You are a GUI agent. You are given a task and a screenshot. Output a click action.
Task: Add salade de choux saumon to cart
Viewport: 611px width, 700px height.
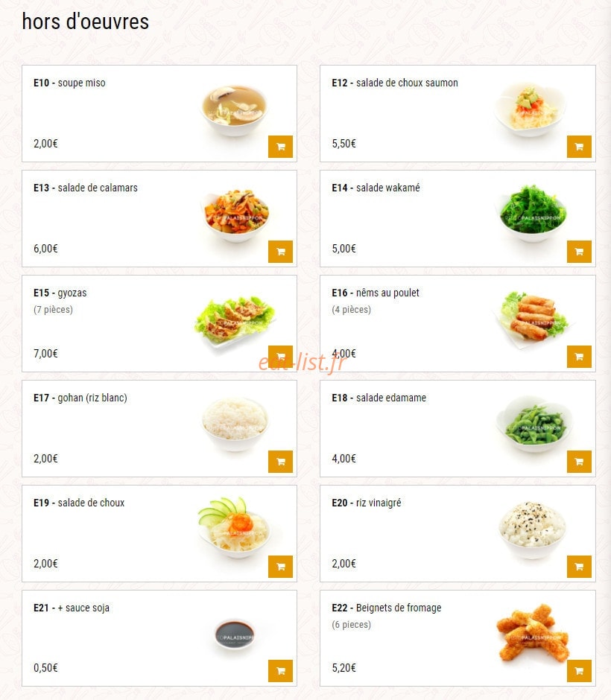tap(579, 147)
